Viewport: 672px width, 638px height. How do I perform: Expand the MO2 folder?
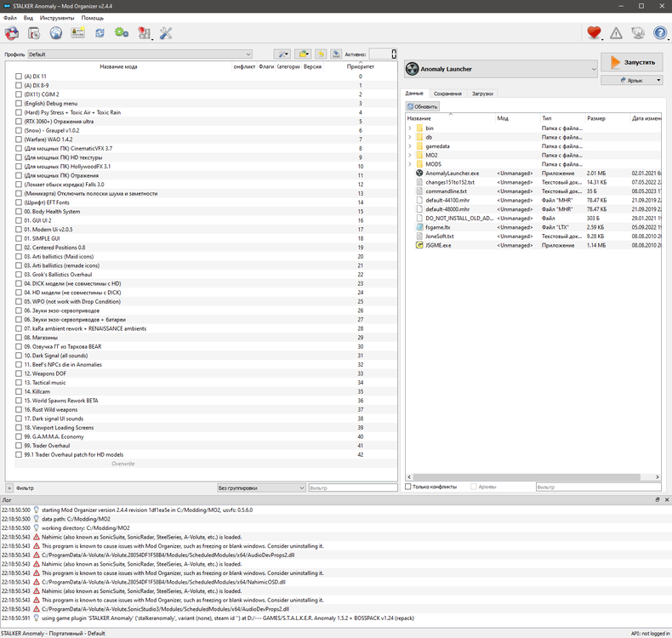coord(410,155)
